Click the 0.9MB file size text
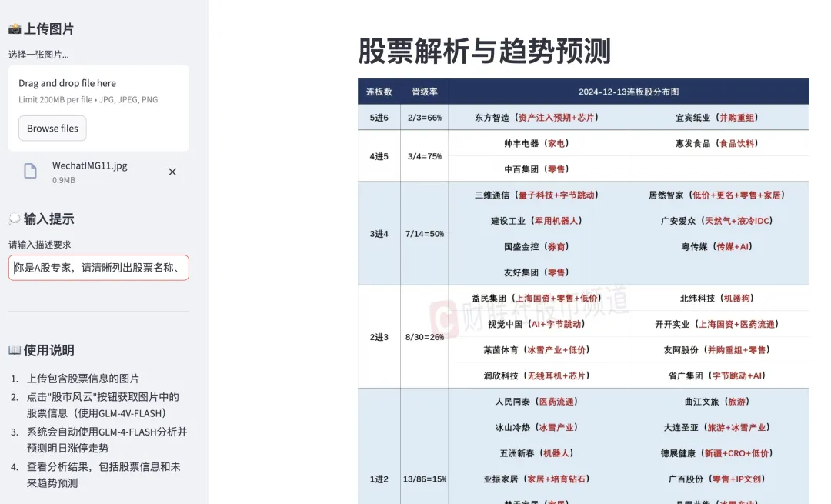Screen dimensions: 831x504 tap(64, 180)
